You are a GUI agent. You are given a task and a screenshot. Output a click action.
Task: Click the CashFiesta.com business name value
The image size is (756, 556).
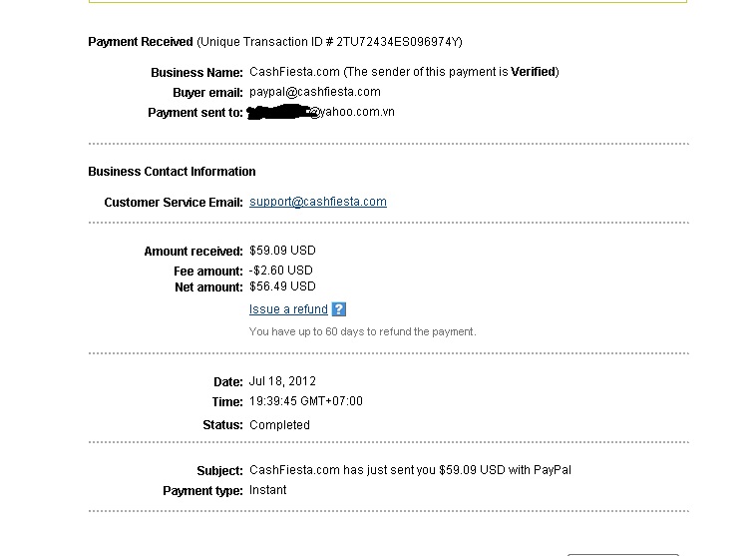tap(294, 72)
